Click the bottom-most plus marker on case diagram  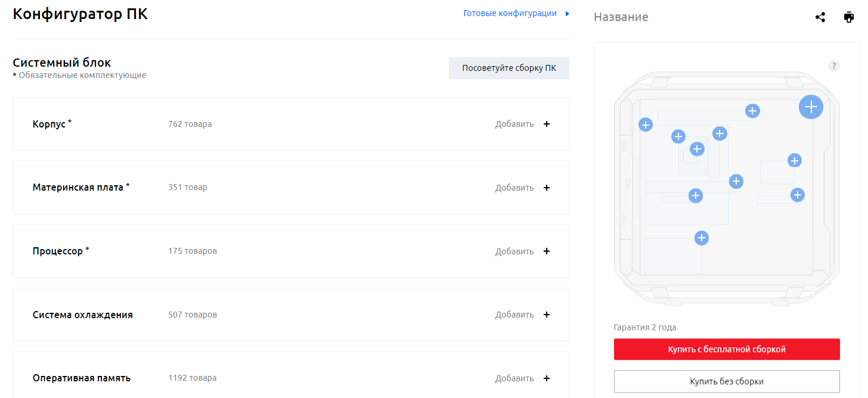point(702,238)
